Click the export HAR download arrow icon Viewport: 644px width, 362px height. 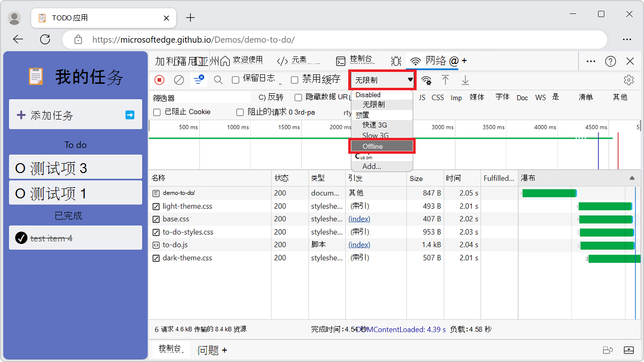click(465, 80)
